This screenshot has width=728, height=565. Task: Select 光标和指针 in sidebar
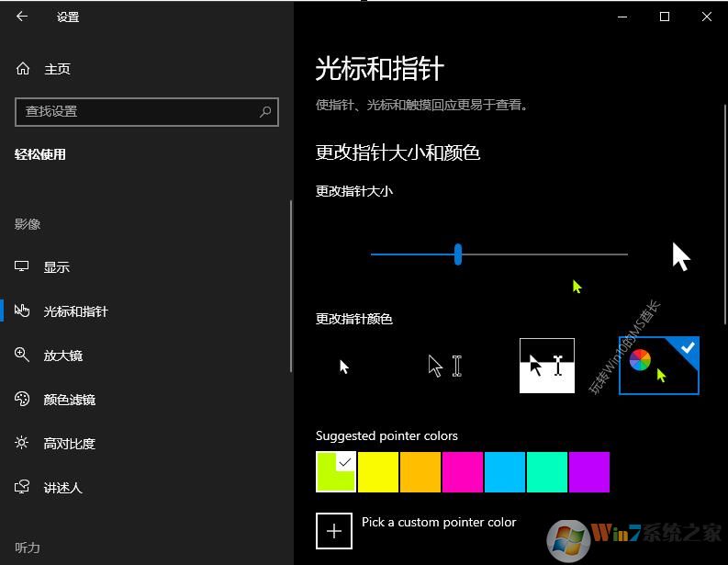click(x=75, y=311)
